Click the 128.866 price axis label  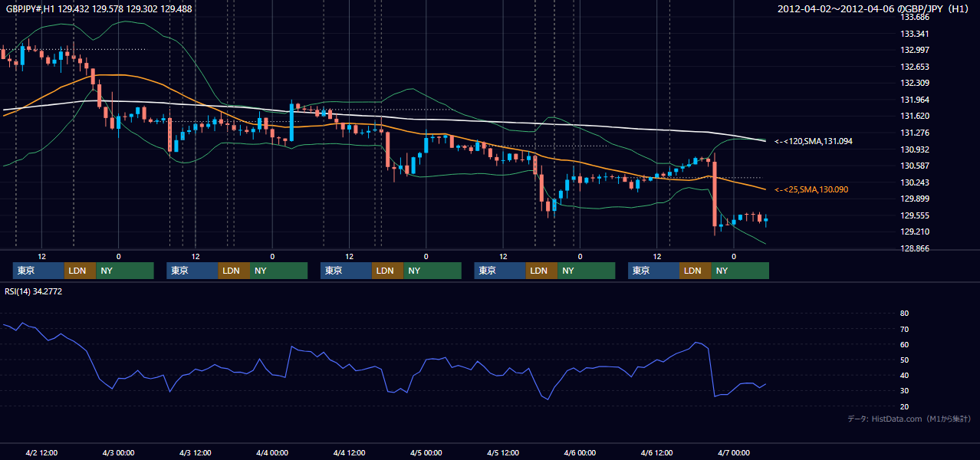[916, 248]
